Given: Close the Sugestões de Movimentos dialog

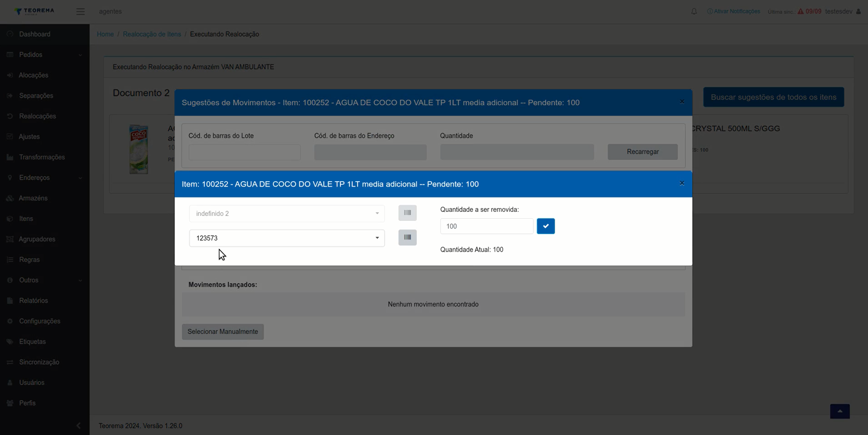Looking at the screenshot, I should point(682,102).
